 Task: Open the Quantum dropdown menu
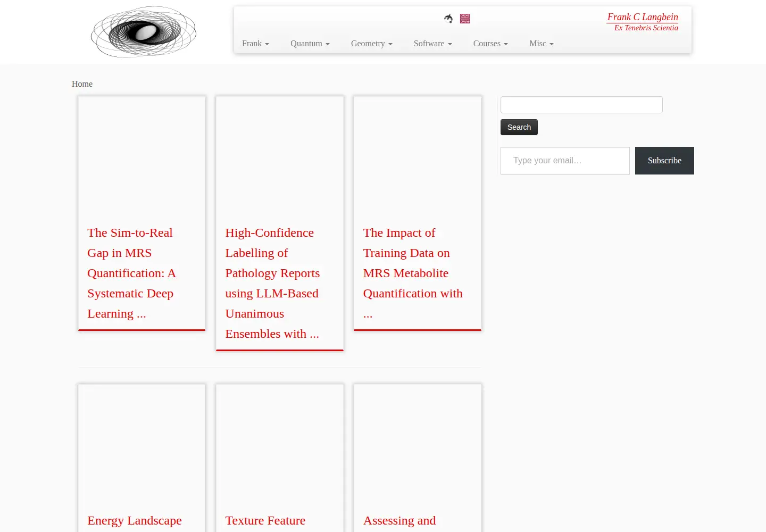(310, 44)
